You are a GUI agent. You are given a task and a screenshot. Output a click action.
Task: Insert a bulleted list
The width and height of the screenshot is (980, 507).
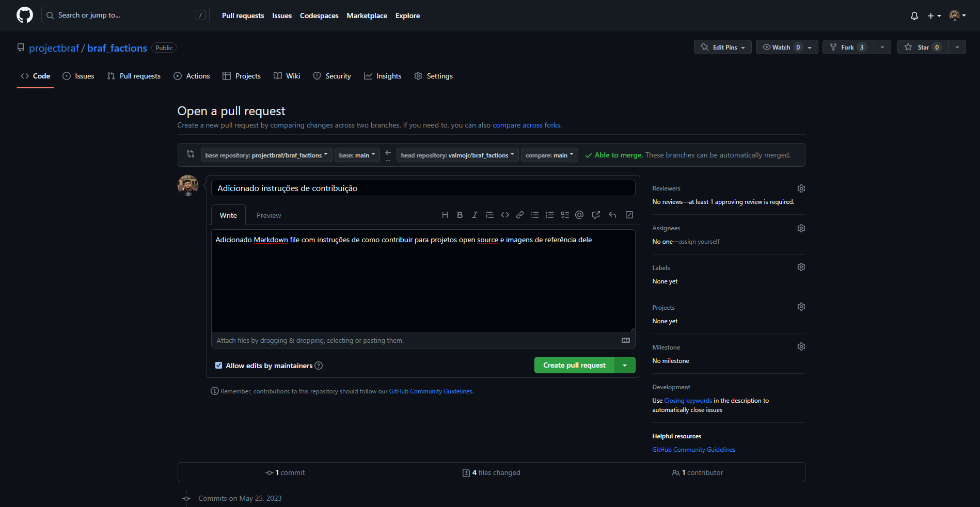click(535, 215)
